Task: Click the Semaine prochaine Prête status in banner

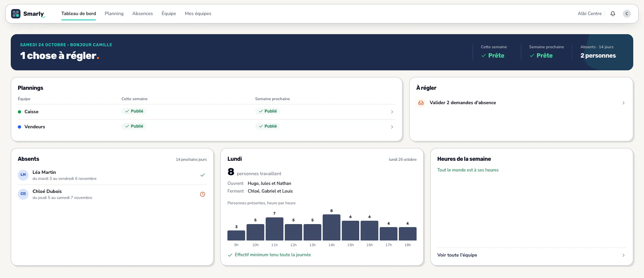Action: (x=541, y=56)
